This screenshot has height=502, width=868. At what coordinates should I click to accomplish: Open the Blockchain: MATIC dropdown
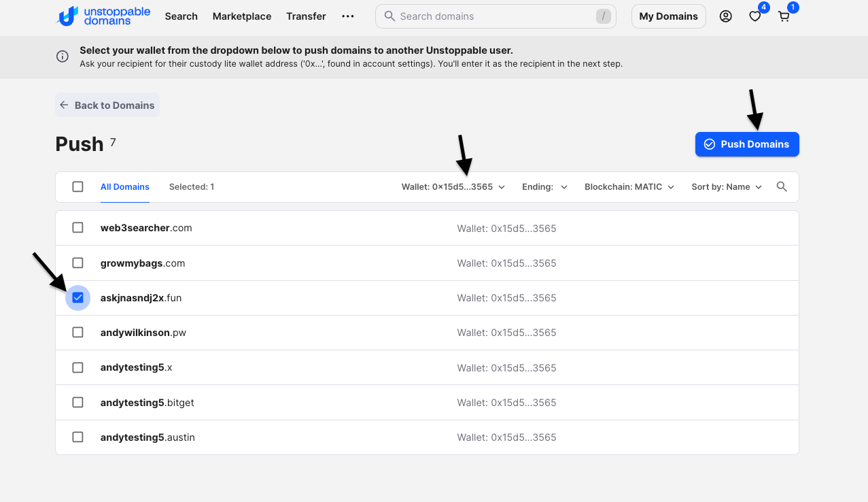[x=629, y=186]
